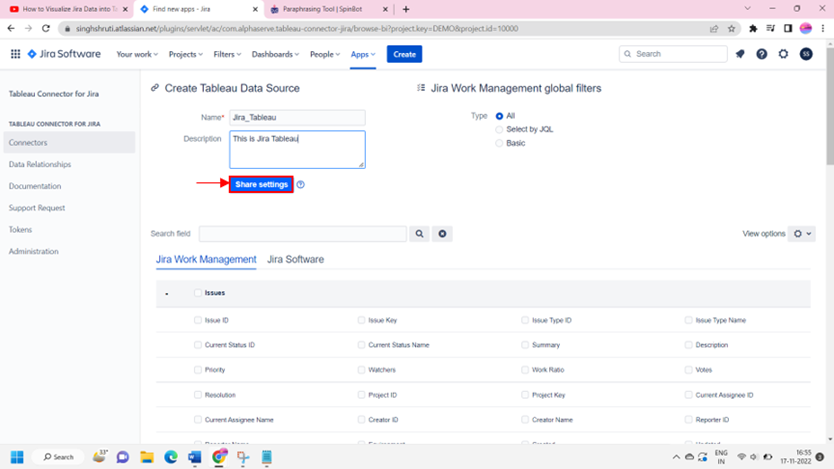
Task: Open the Documentation sidebar link
Action: point(35,186)
